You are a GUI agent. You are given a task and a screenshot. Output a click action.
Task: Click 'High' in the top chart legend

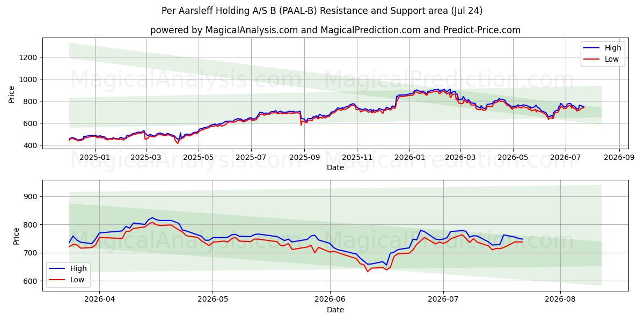point(613,48)
